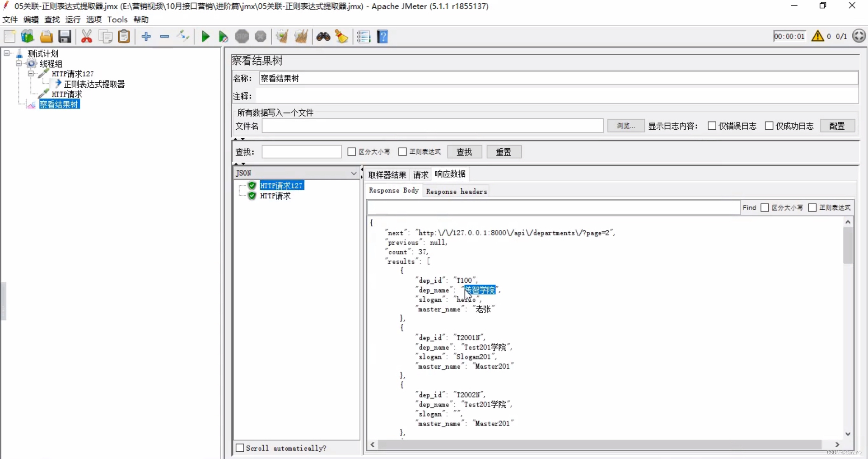868x459 pixels.
Task: Click the response body horizontal scrollbar
Action: pos(600,445)
